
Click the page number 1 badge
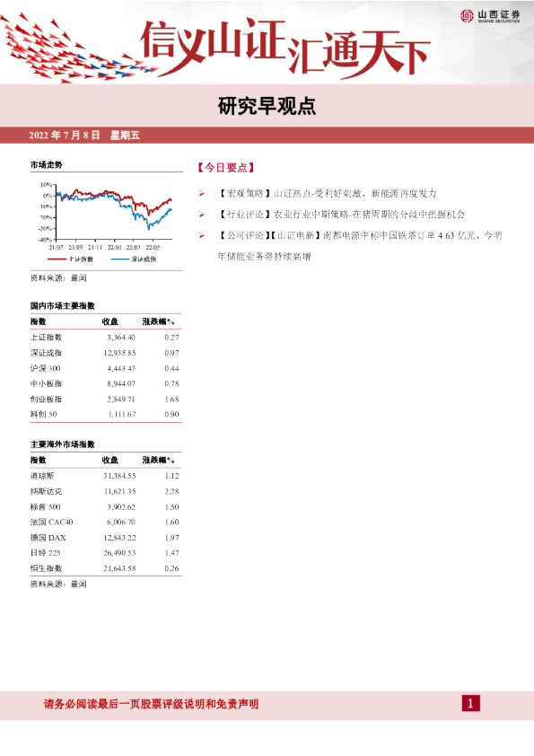point(470,703)
